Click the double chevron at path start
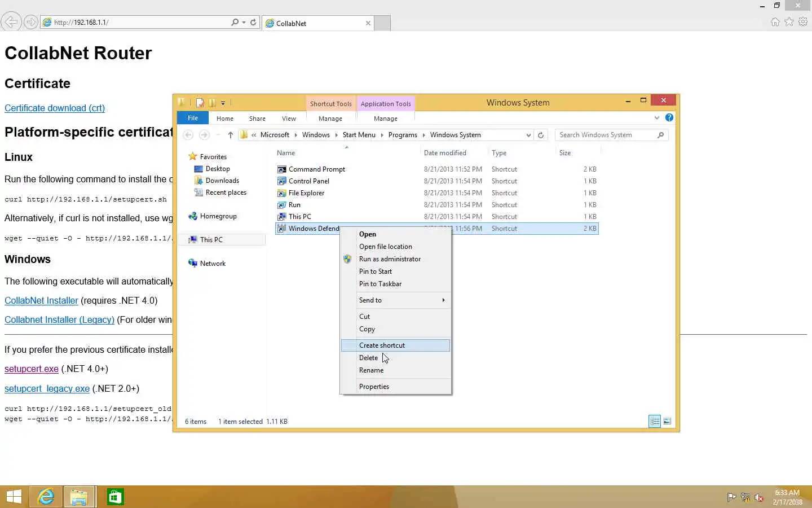 pos(254,135)
